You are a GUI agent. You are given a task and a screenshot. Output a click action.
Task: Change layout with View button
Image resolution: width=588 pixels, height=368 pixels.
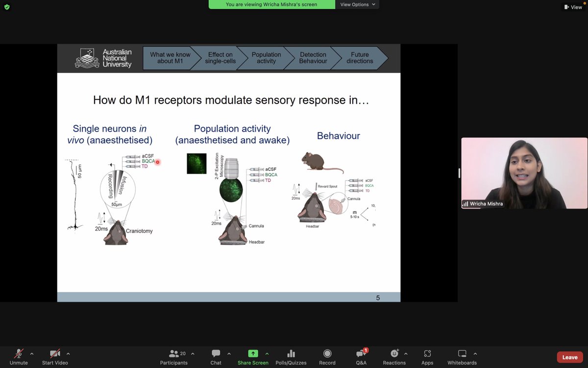click(x=573, y=7)
